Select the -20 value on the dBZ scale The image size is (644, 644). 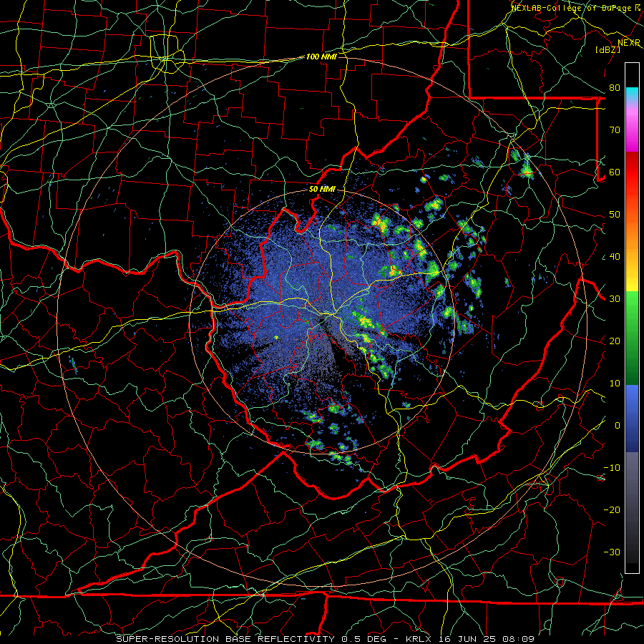(612, 509)
